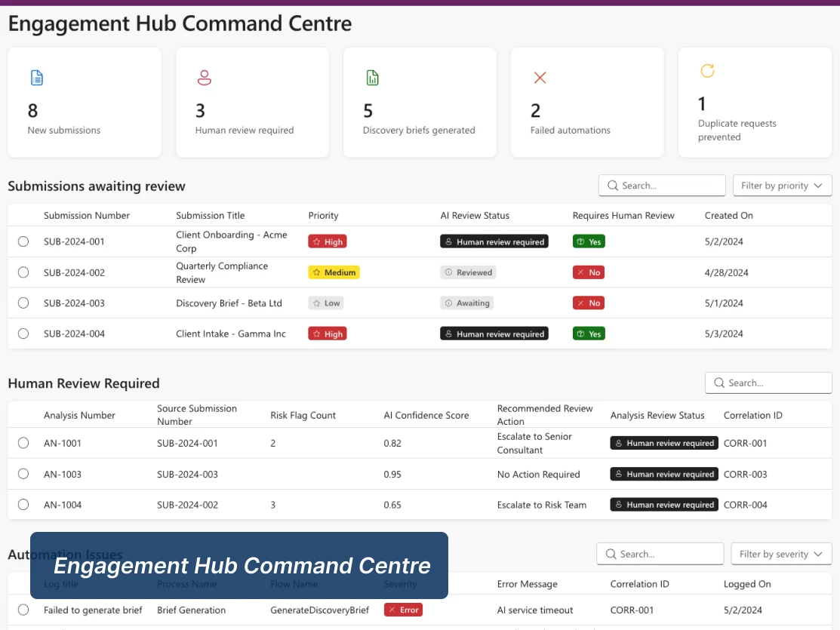The image size is (840, 630).
Task: Click the Brief Generation process name
Action: point(191,610)
